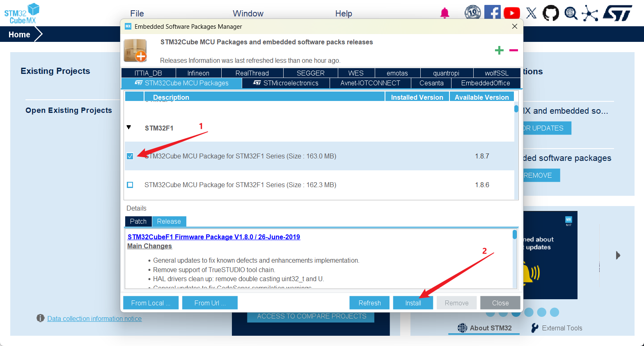Select the Release details tab
The height and width of the screenshot is (346, 644).
pyautogui.click(x=169, y=221)
